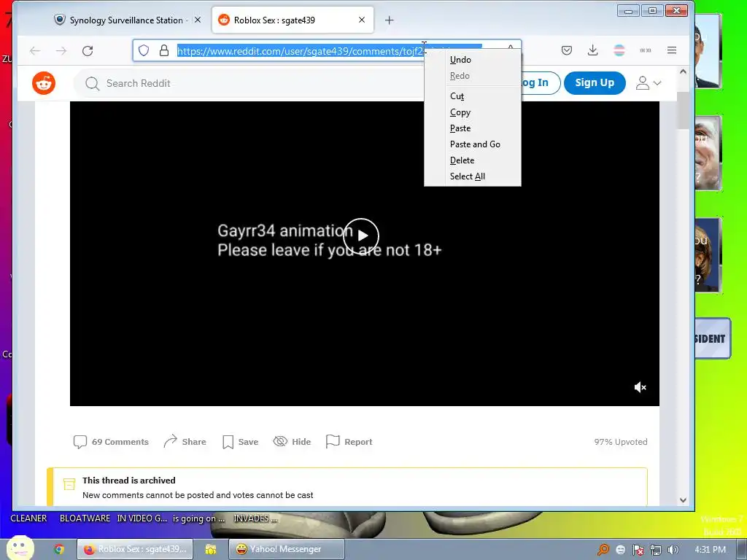747x560 pixels.
Task: Unmute the video with the speaker icon
Action: (x=640, y=388)
